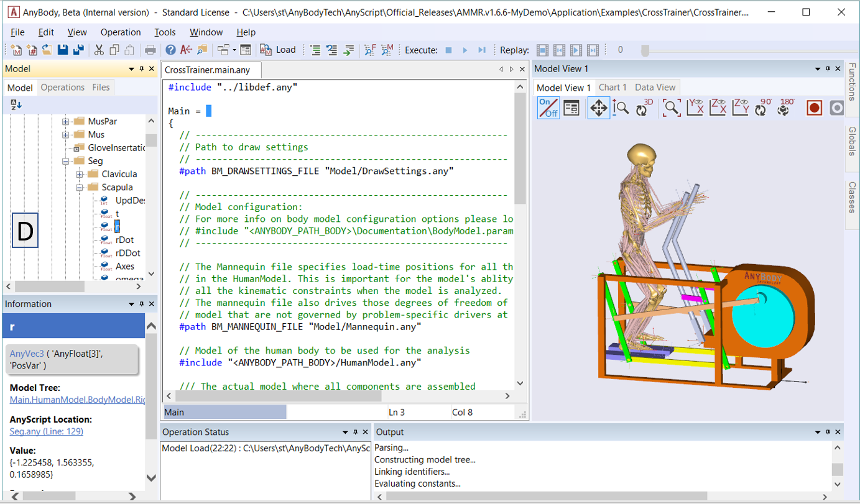Click the indent lines toolbar icon

pos(315,50)
